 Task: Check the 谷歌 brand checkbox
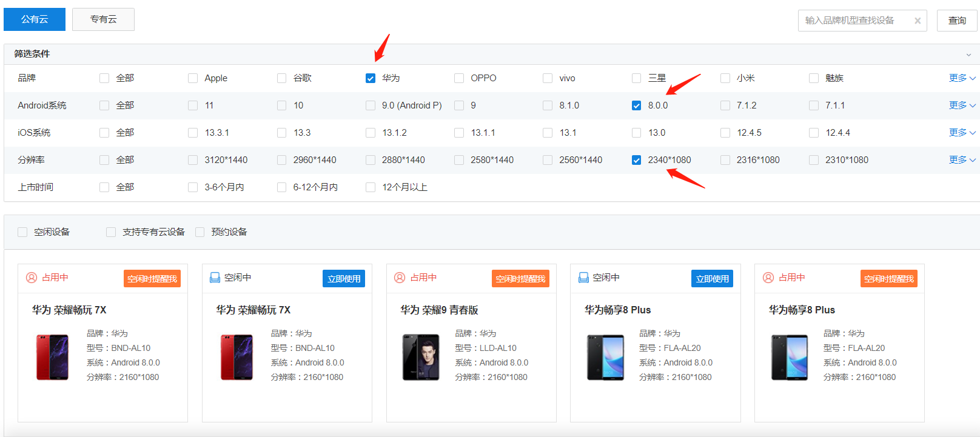pyautogui.click(x=281, y=78)
